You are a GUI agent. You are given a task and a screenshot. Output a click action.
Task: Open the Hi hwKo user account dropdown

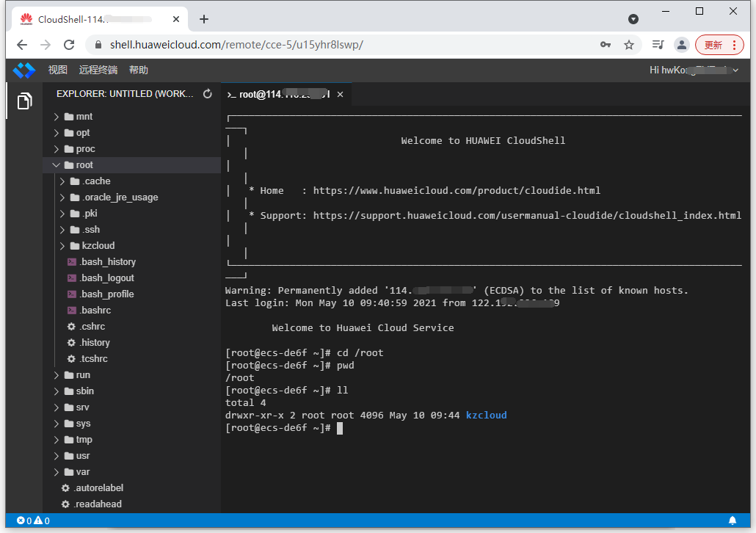pos(694,70)
